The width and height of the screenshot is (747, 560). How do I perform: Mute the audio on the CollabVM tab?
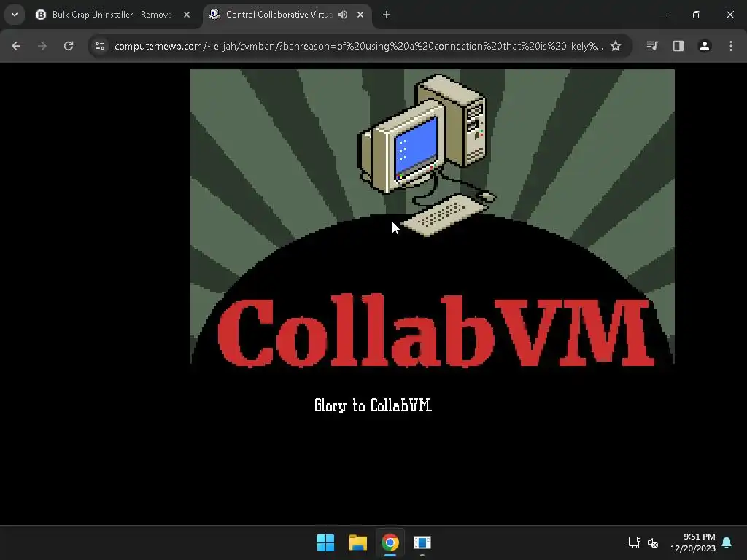[343, 15]
